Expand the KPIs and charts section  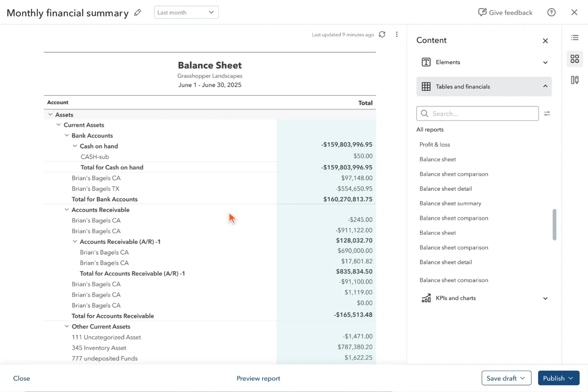click(x=484, y=298)
